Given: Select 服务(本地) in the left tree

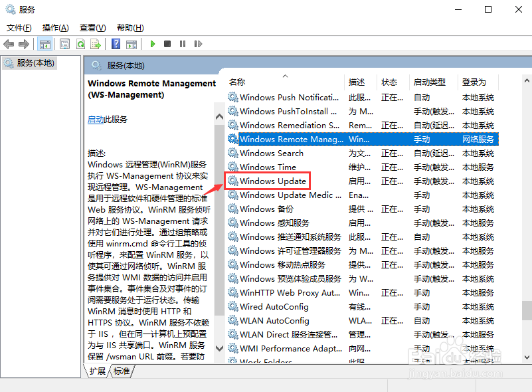Looking at the screenshot, I should pos(30,63).
